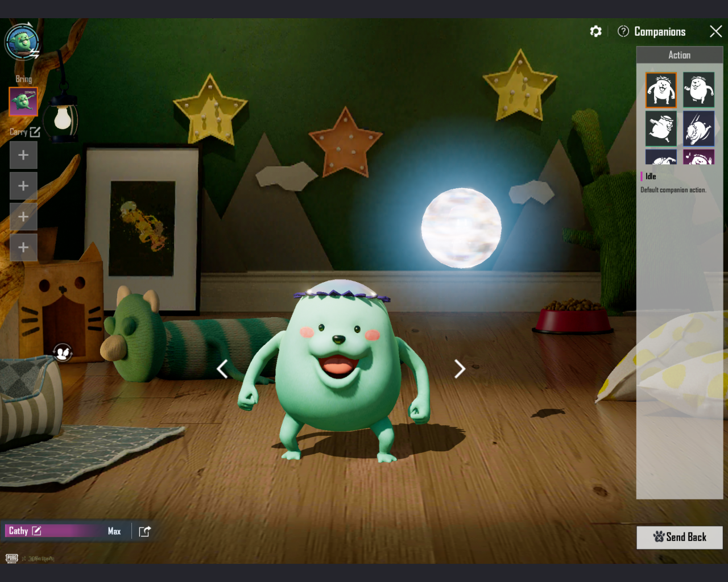Share the companion using the share icon
The width and height of the screenshot is (728, 582).
[145, 531]
